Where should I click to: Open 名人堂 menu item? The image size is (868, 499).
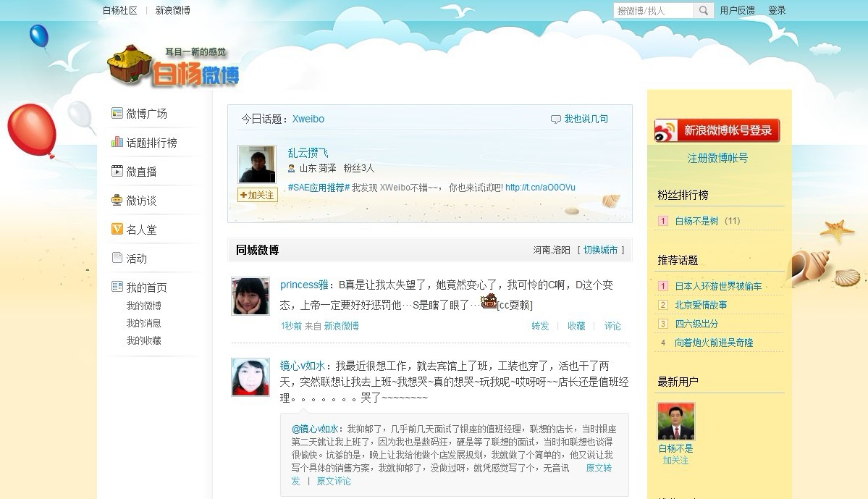142,230
